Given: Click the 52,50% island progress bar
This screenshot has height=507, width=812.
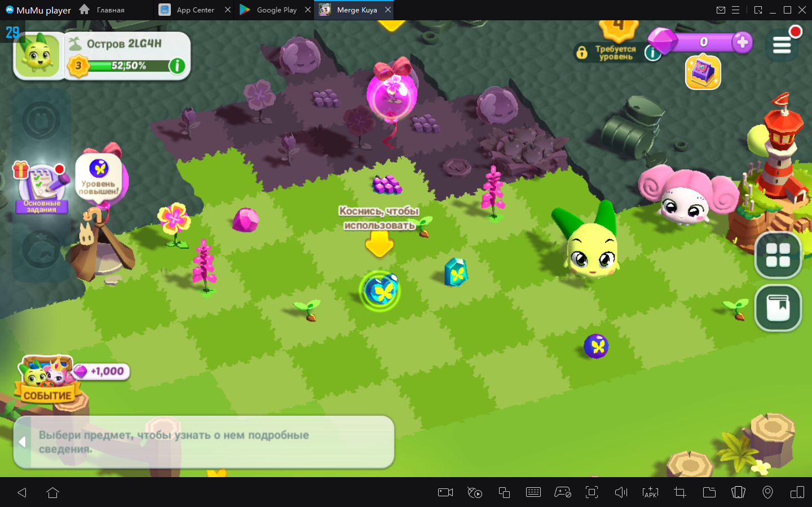Looking at the screenshot, I should [129, 66].
